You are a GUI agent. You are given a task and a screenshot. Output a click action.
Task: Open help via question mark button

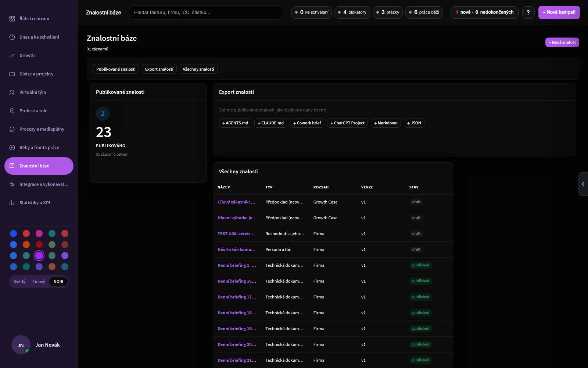pos(528,13)
